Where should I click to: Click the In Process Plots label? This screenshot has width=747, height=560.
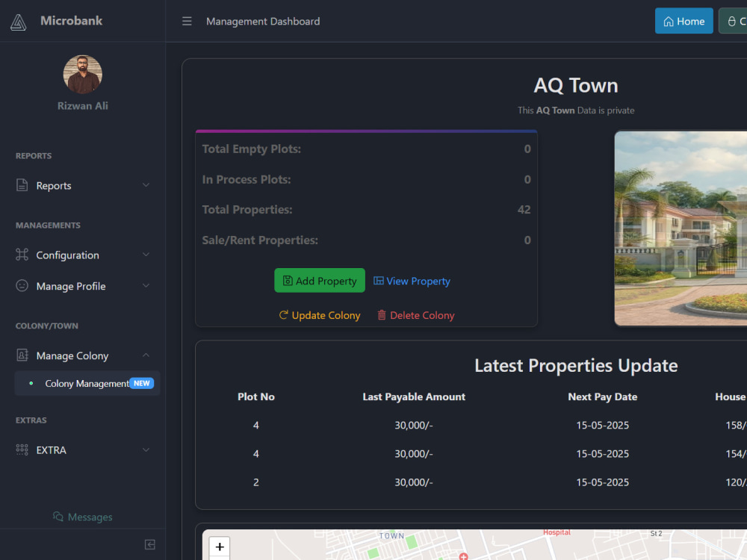[247, 179]
